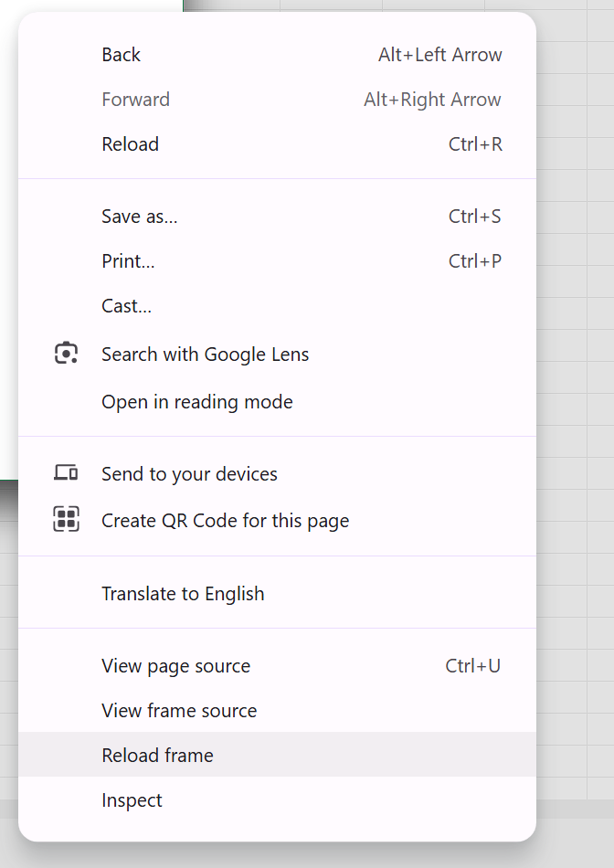Pick Search with Google Lens text

[205, 355]
